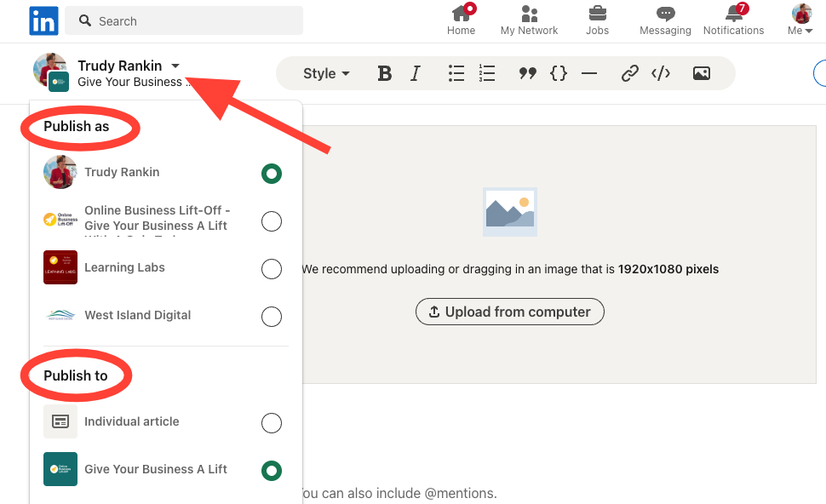This screenshot has width=826, height=504.
Task: Insert a horizontal divider line
Action: click(589, 73)
